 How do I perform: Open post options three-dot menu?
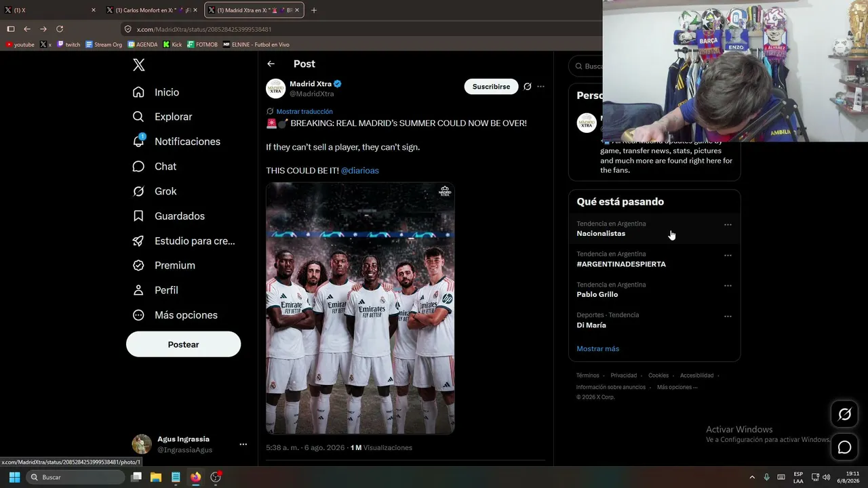(x=540, y=87)
